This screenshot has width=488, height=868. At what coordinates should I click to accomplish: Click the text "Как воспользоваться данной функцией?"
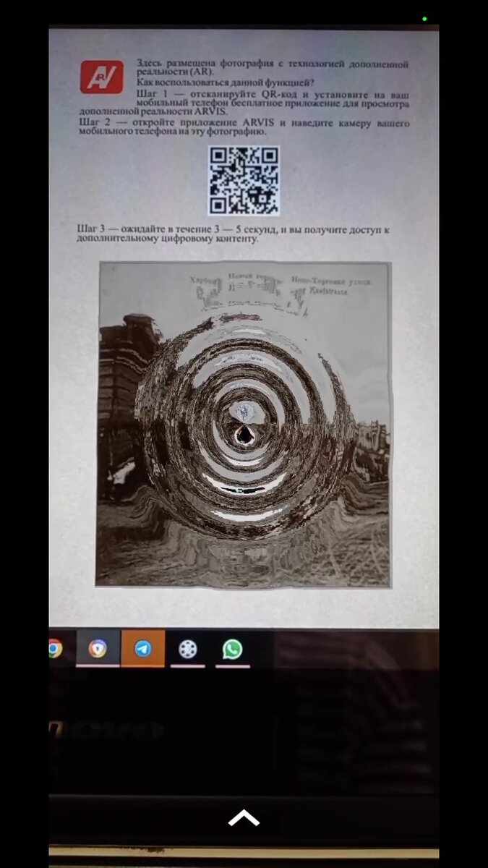click(225, 83)
